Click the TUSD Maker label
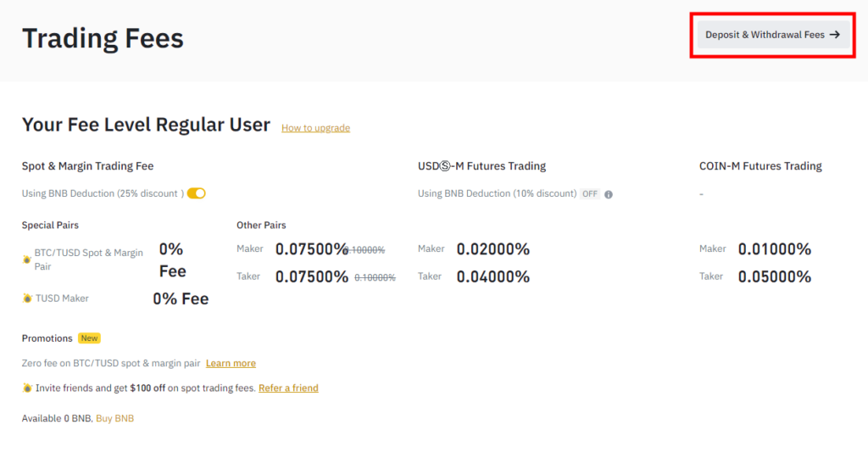 pos(62,299)
